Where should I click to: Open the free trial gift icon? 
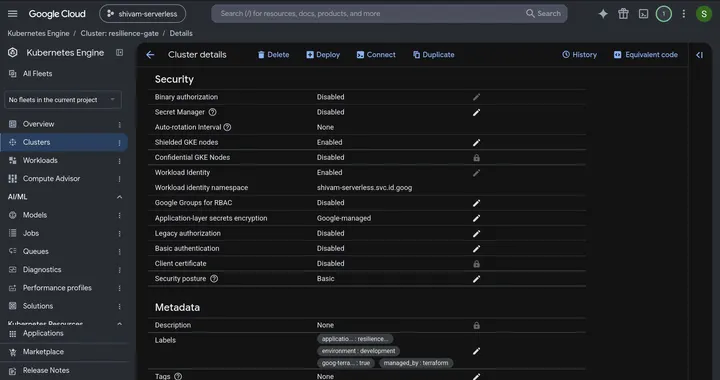[623, 14]
